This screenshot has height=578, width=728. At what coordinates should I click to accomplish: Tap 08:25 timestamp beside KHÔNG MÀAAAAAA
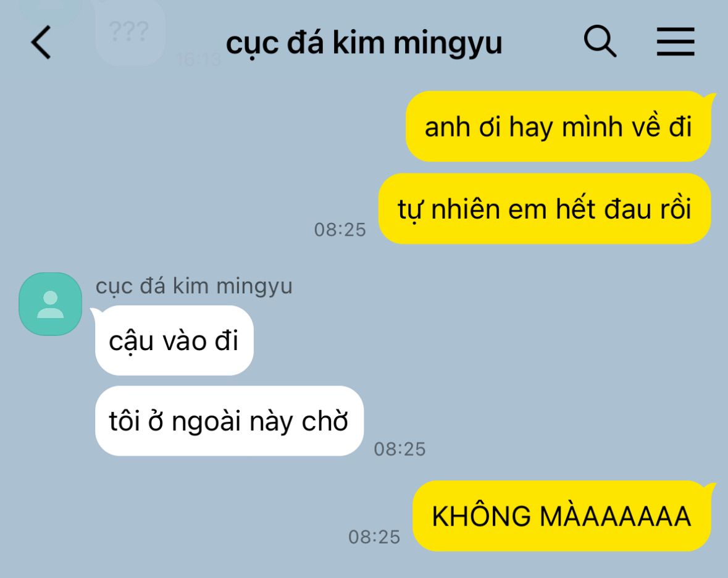[374, 537]
